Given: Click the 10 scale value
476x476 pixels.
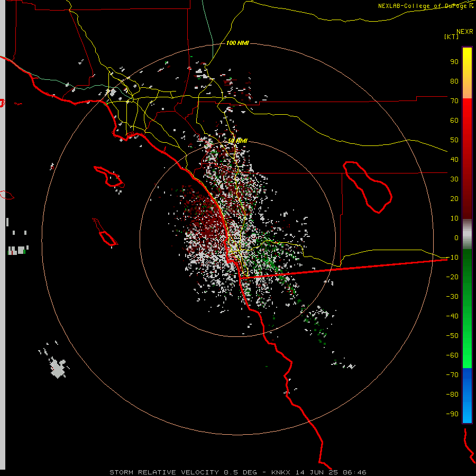Looking at the screenshot, I should pos(454,218).
